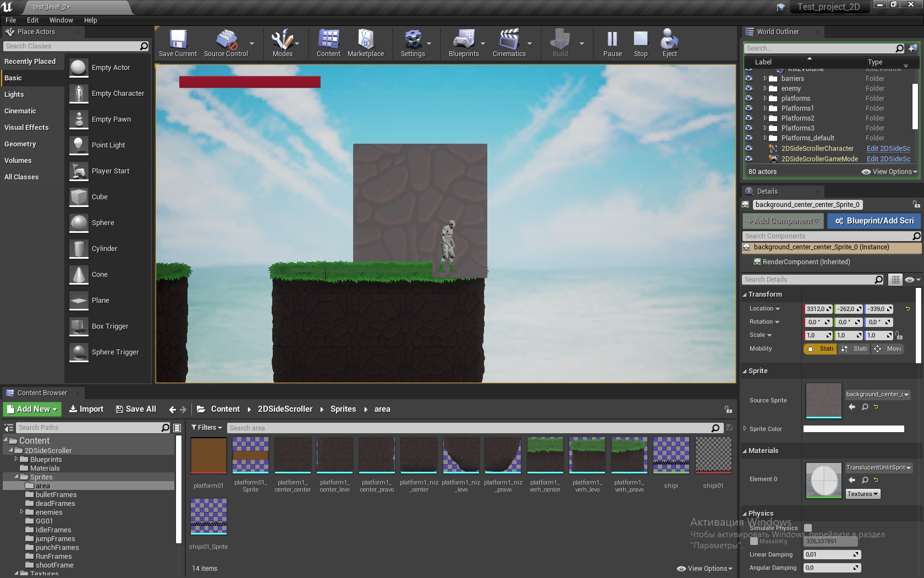Expand the barriers folder in World Outliner
This screenshot has width=924, height=578.
(765, 79)
